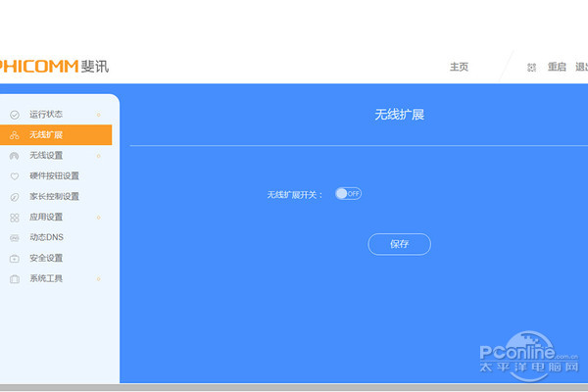Click the icon left of 重启
Screen dimensions: 588x392
[531, 68]
